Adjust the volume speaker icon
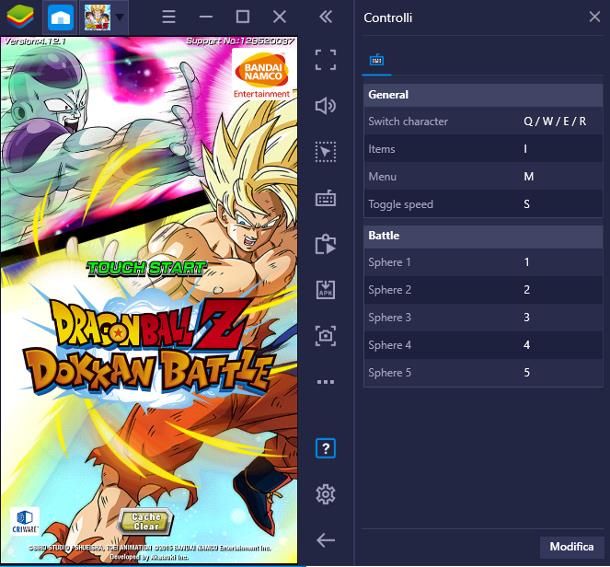The height and width of the screenshot is (567, 610). pos(326,105)
